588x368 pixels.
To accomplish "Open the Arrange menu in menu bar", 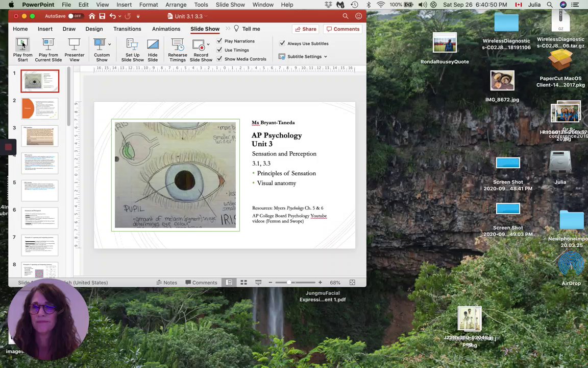I will click(176, 5).
